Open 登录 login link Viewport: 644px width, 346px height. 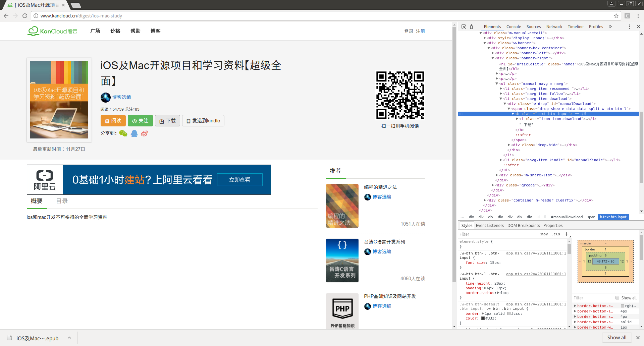[409, 31]
